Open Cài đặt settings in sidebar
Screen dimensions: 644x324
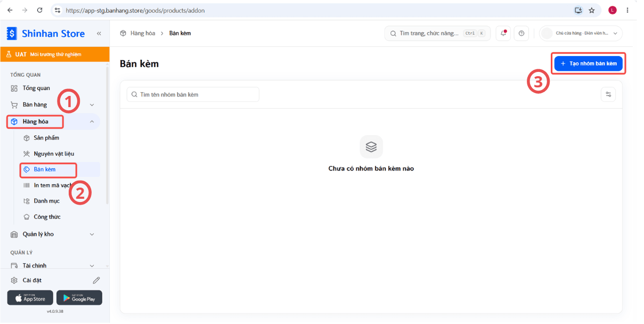point(32,280)
